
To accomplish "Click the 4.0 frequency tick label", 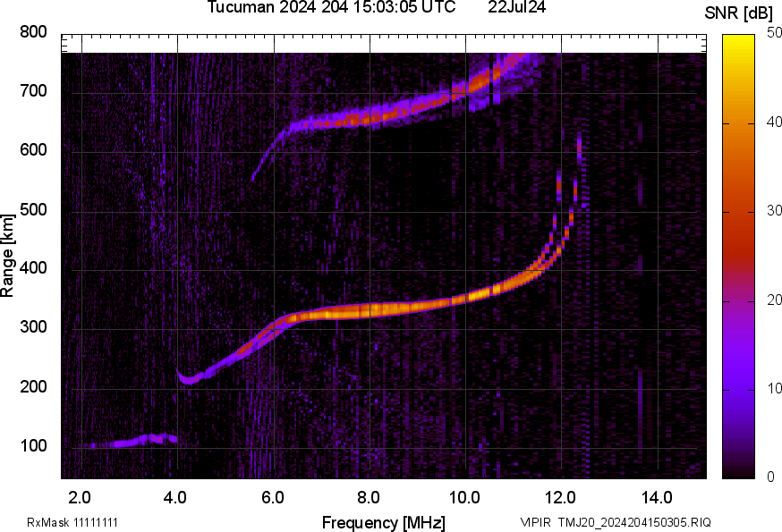I will [175, 497].
